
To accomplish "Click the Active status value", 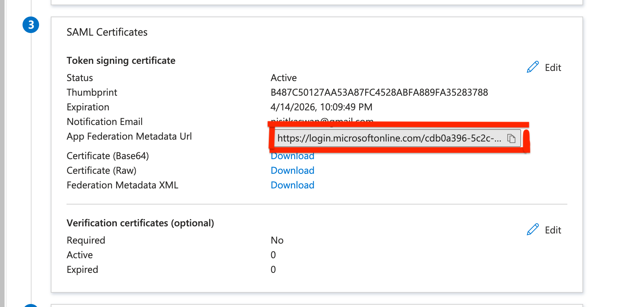I will 283,78.
